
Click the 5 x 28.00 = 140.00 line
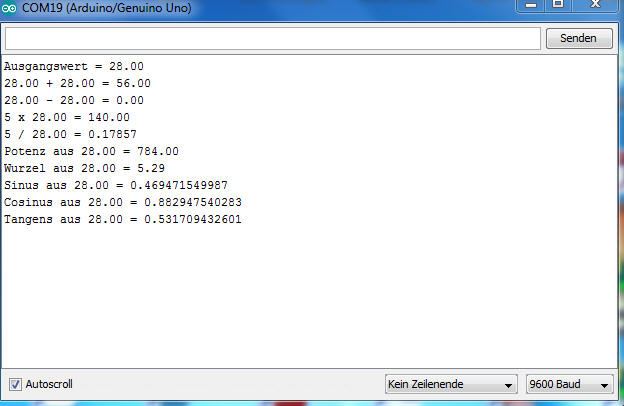pos(66,117)
